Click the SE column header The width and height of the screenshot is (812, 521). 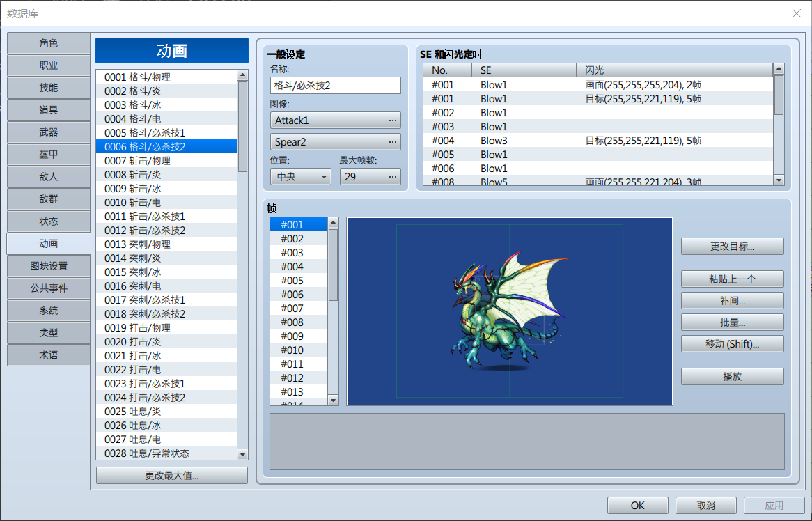524,70
